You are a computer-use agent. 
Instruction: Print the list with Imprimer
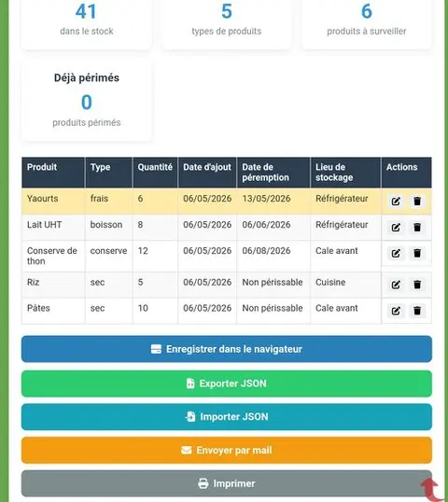point(227,483)
